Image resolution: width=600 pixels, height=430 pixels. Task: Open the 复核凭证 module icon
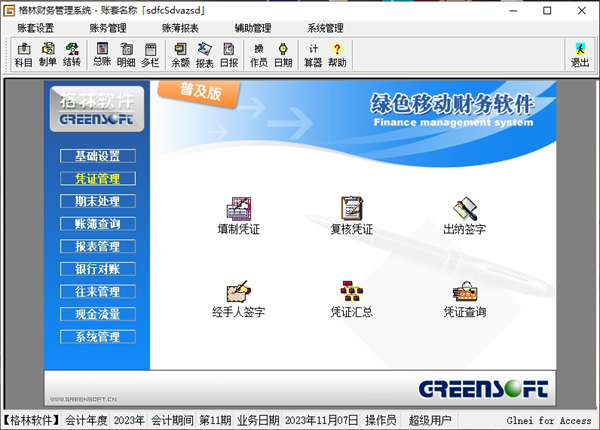[351, 215]
